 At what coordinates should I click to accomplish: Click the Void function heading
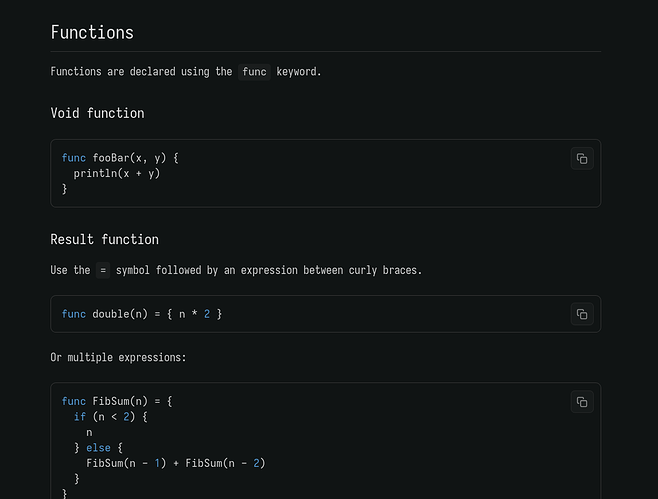coord(97,113)
